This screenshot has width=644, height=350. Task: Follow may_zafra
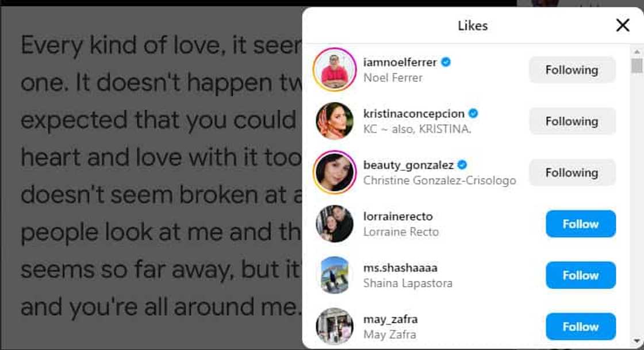tap(580, 326)
